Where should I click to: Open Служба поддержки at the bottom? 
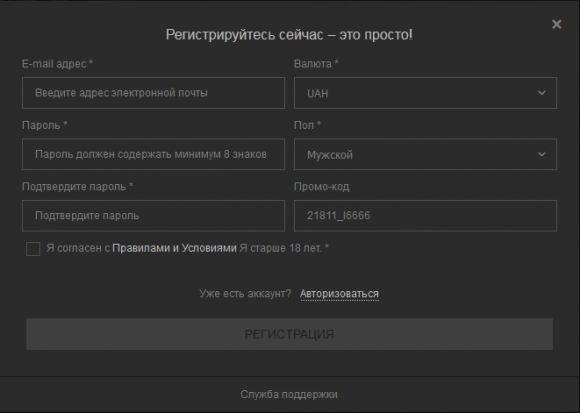[x=289, y=395]
